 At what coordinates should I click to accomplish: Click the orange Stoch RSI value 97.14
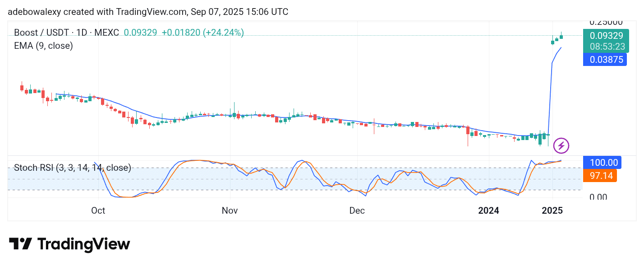[x=600, y=175]
